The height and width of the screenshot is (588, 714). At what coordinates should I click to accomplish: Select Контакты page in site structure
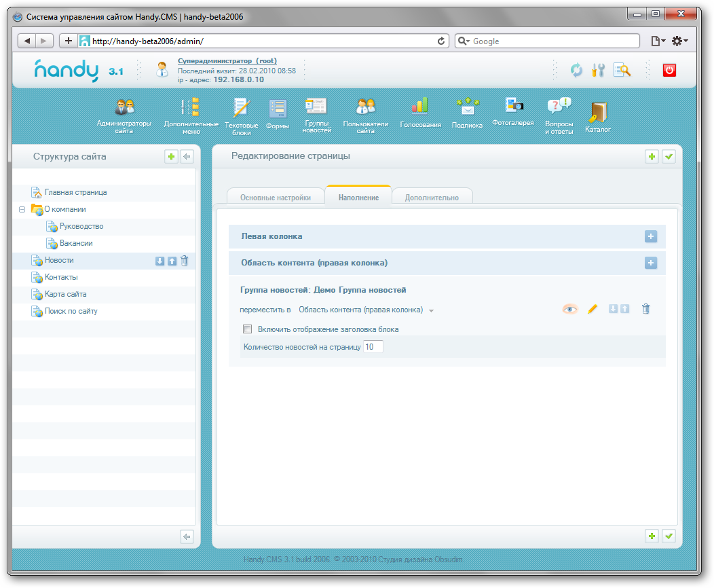(61, 277)
